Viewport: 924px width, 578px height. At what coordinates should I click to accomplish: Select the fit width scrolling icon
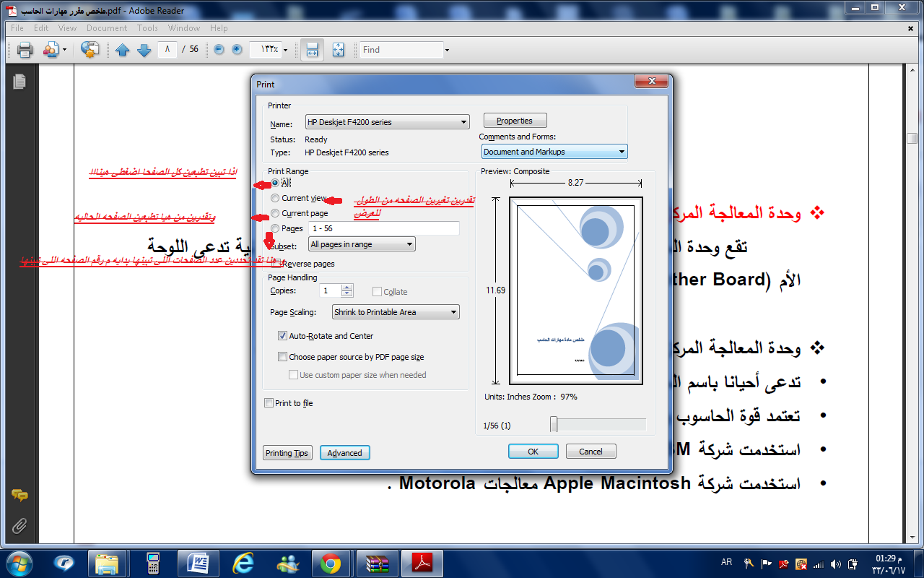point(312,50)
